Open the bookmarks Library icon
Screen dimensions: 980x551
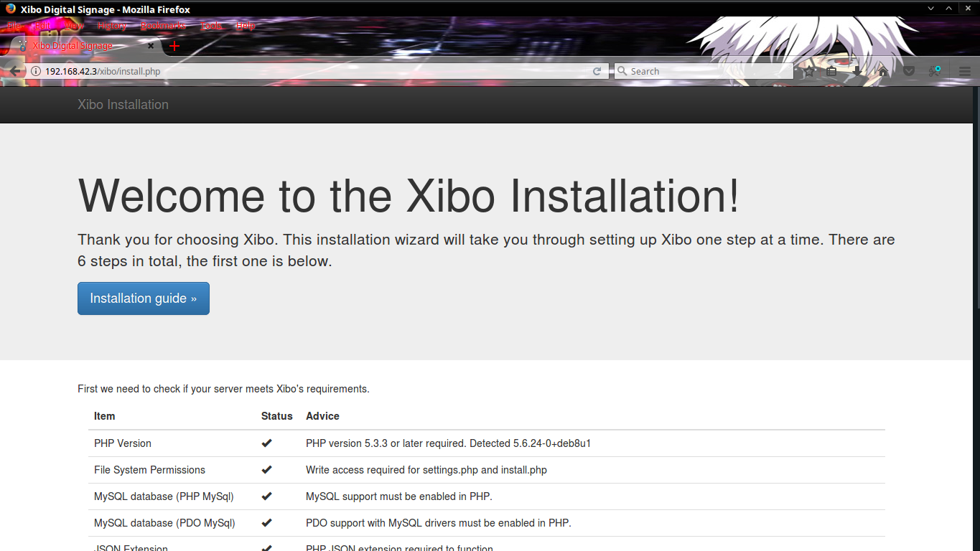(x=831, y=70)
